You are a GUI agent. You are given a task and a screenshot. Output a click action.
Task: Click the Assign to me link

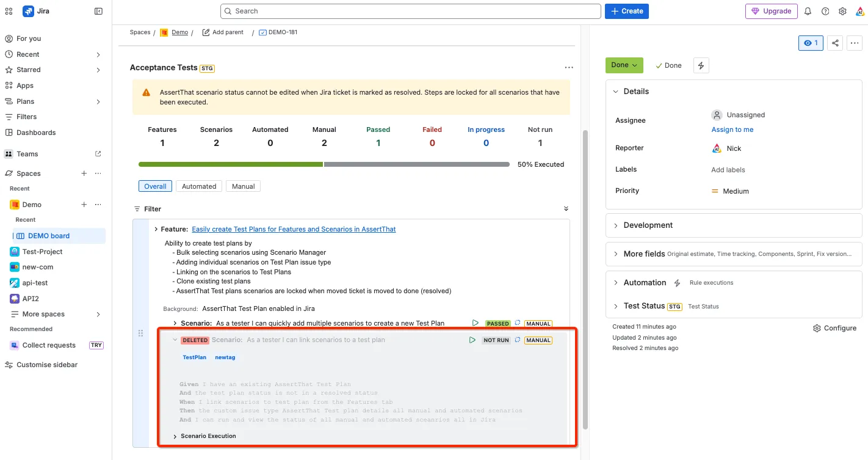click(732, 130)
